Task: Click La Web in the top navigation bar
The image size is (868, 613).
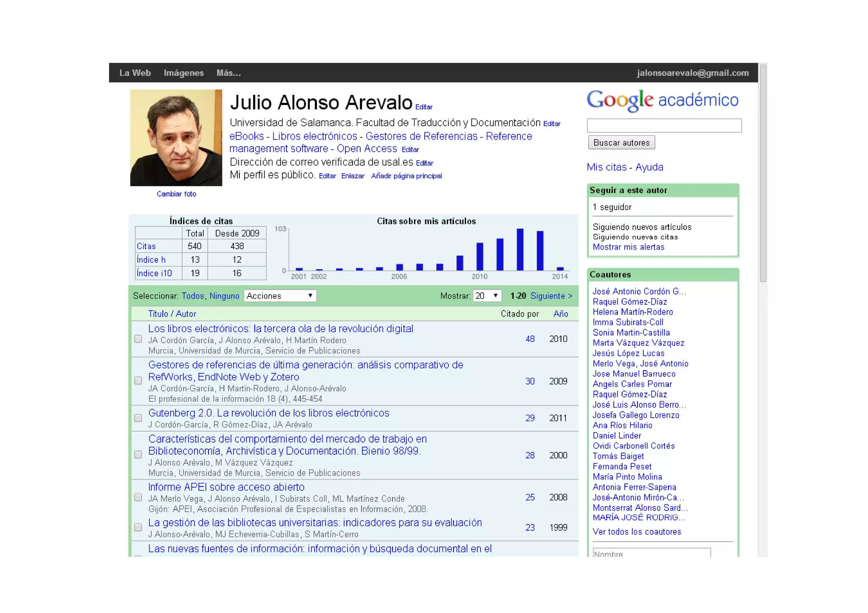Action: pyautogui.click(x=135, y=73)
